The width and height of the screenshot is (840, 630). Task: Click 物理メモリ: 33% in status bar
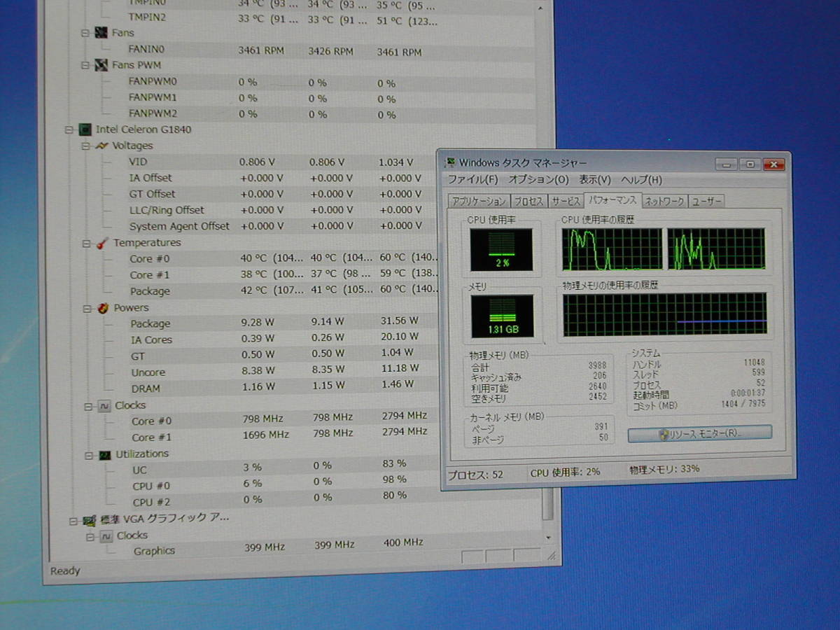click(664, 469)
